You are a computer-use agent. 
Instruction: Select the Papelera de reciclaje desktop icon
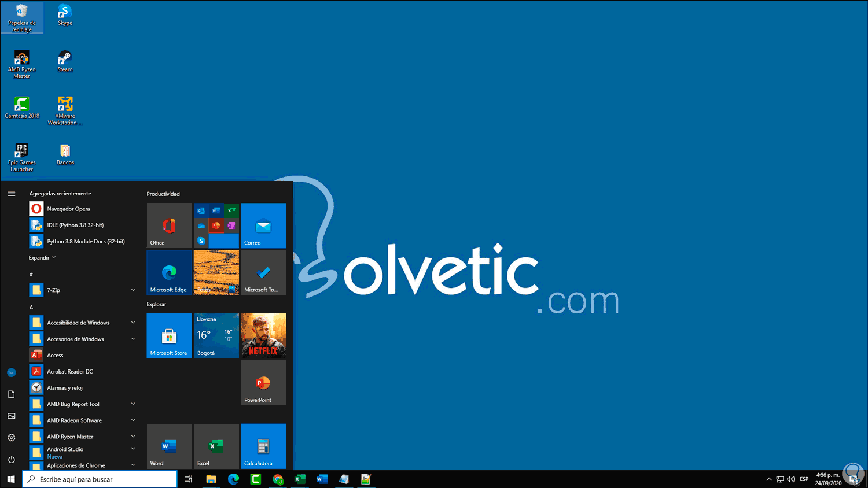(22, 18)
